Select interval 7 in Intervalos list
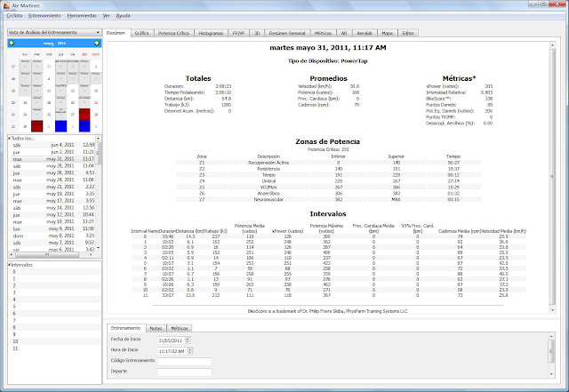Image resolution: width=569 pixels, height=392 pixels. click(x=54, y=320)
